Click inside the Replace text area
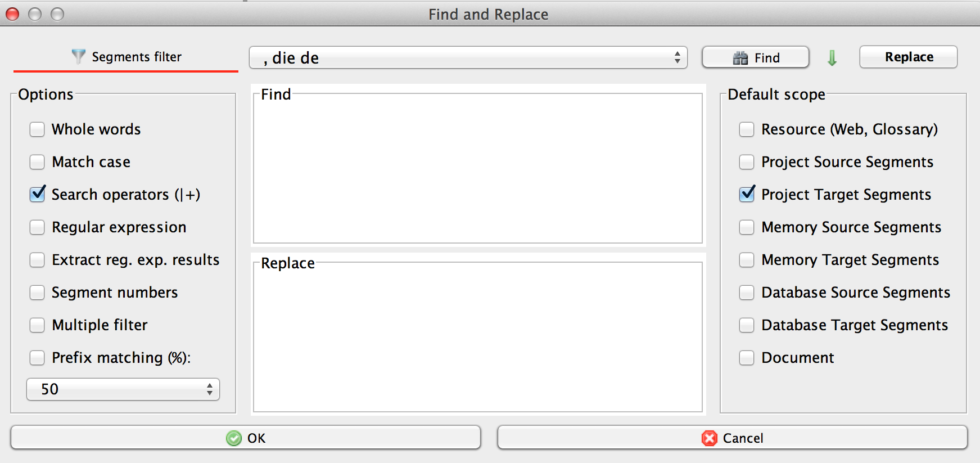Viewport: 980px width, 463px height. pyautogui.click(x=478, y=338)
